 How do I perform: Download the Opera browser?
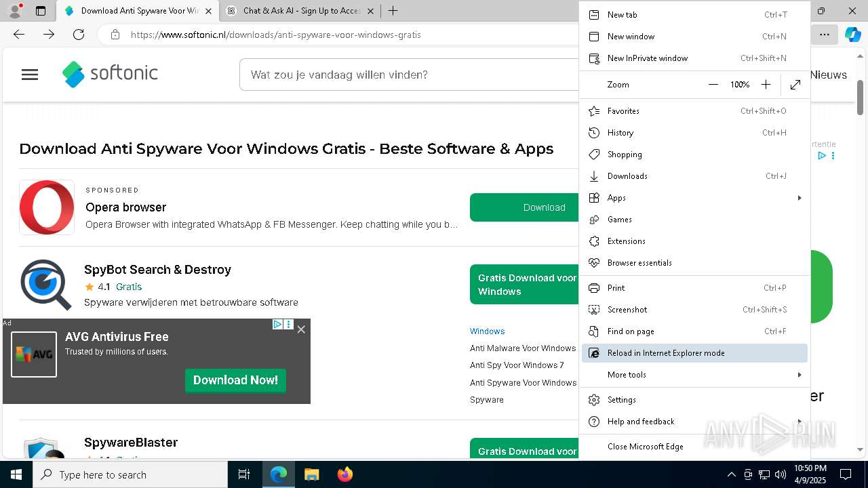tap(524, 207)
